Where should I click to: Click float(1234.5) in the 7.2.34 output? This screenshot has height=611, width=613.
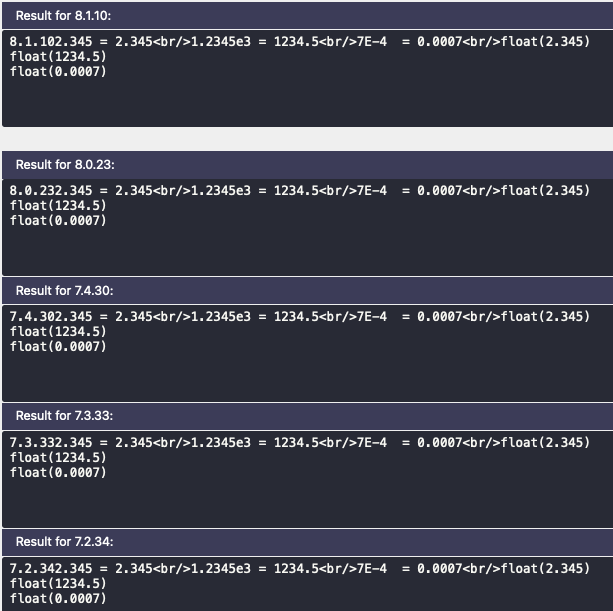tap(58, 584)
